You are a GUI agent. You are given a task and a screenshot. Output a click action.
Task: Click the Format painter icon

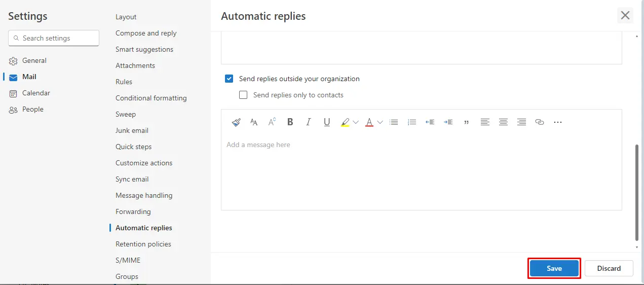(x=236, y=122)
